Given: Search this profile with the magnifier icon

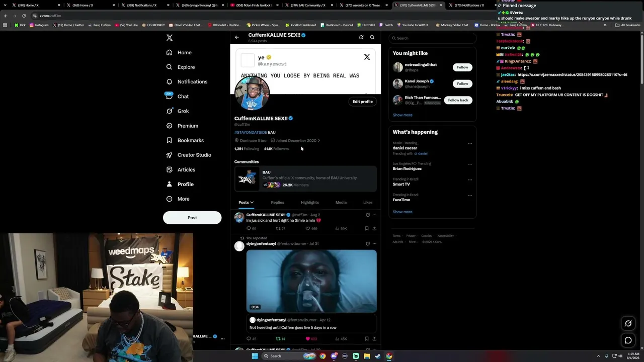Looking at the screenshot, I should click(372, 37).
